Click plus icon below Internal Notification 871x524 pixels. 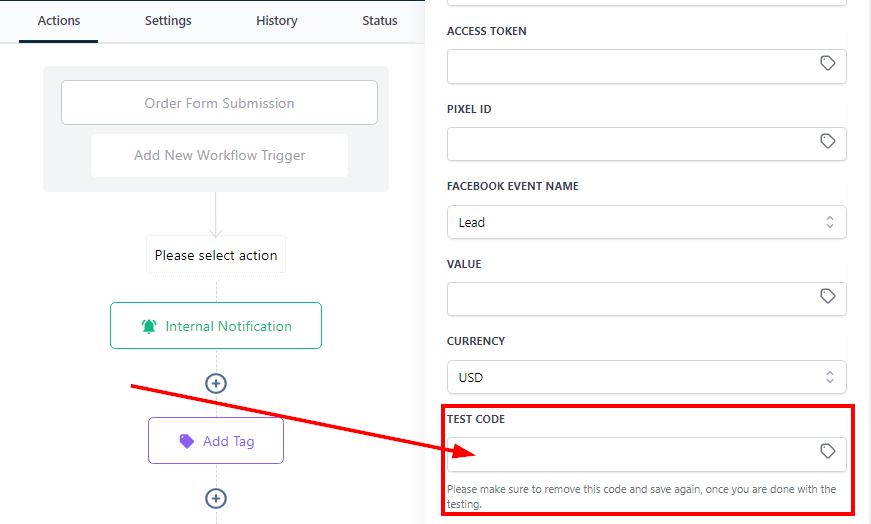(216, 383)
